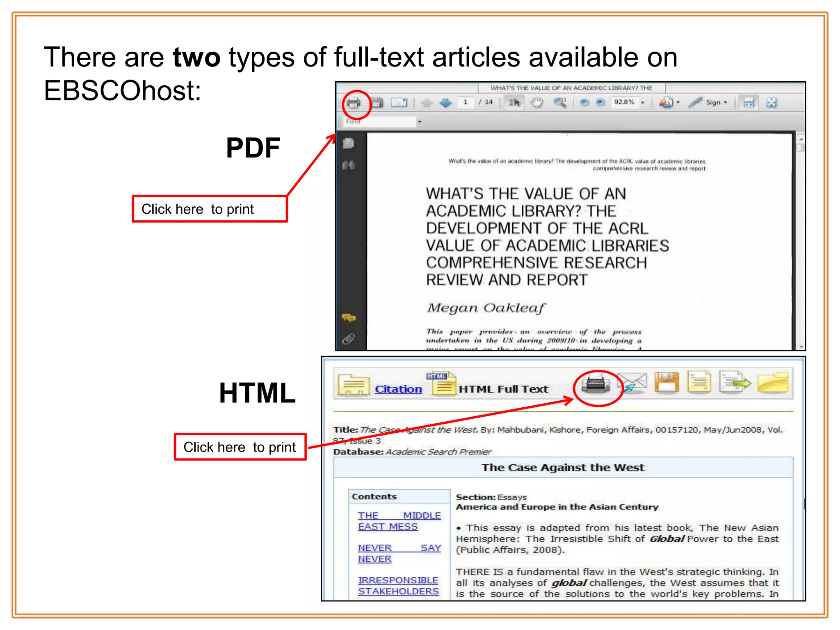This screenshot has width=840, height=630.
Task: Click the Fit page full view icon
Action: [x=772, y=103]
